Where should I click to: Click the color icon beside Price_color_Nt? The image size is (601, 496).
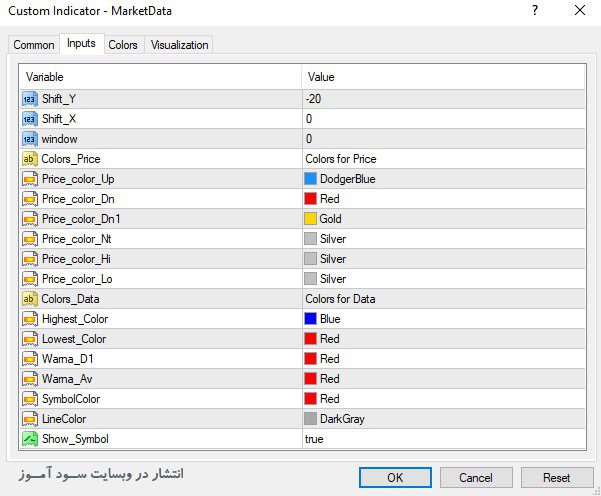click(30, 239)
